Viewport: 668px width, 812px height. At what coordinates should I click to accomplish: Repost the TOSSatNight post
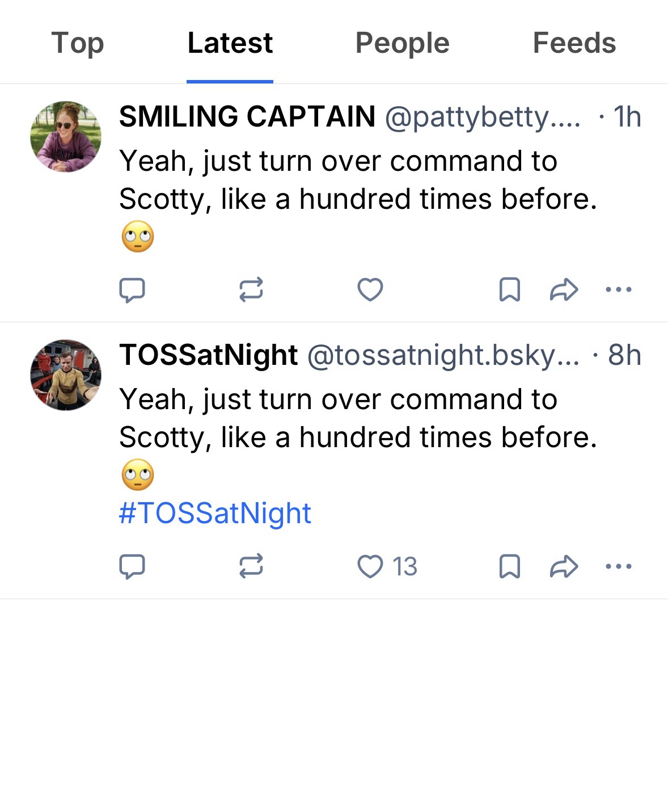click(251, 566)
